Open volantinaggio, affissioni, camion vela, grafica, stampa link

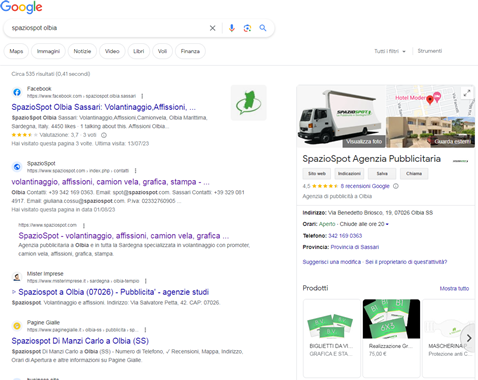(x=110, y=182)
